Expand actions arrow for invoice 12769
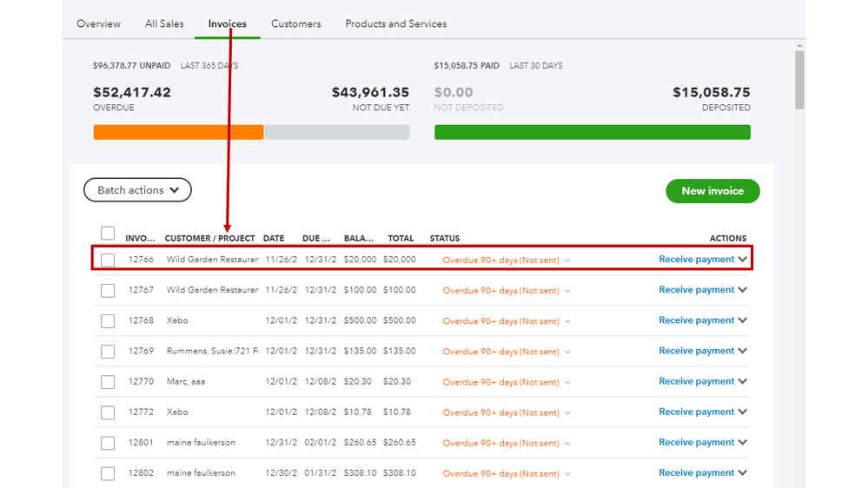Viewport: 868px width, 488px height. (742, 350)
